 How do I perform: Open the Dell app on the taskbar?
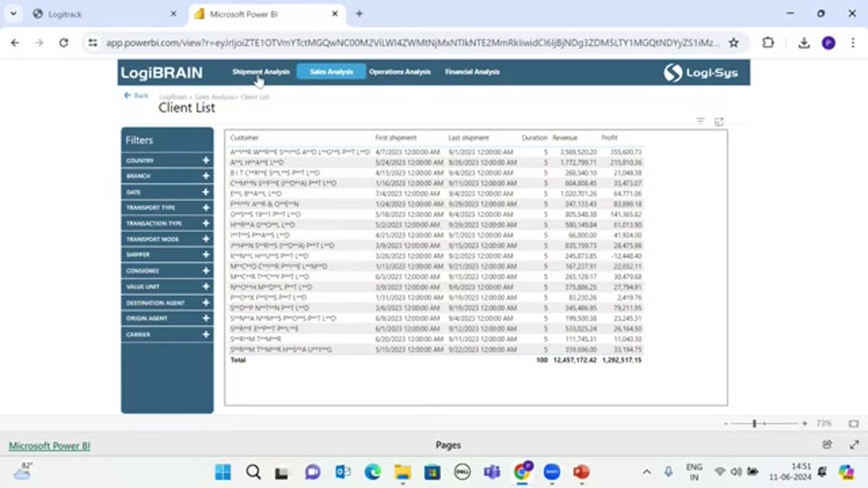coord(462,472)
